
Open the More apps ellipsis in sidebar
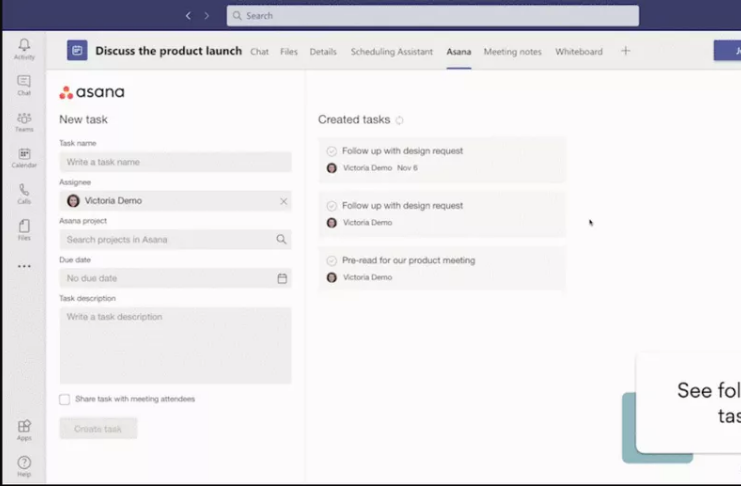click(x=24, y=266)
